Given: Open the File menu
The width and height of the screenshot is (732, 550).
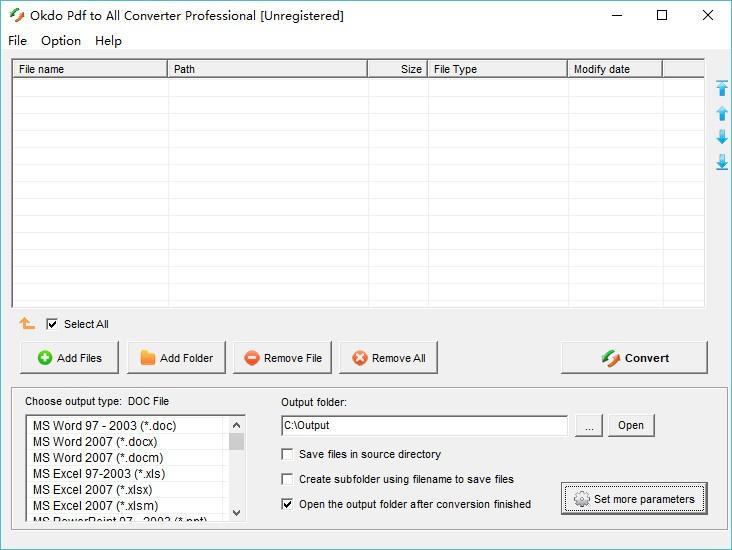Looking at the screenshot, I should coord(17,41).
